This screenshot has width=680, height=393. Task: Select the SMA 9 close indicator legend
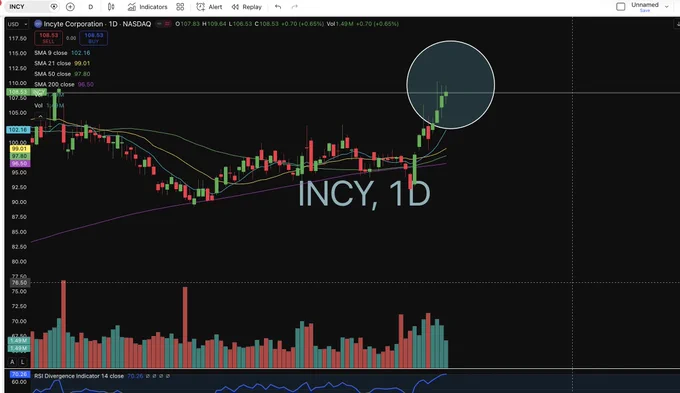point(62,53)
